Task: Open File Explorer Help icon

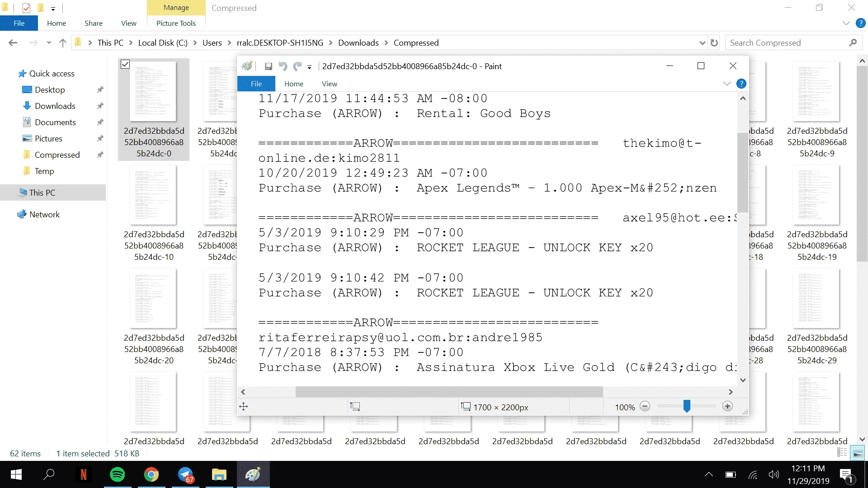Action: coord(861,23)
